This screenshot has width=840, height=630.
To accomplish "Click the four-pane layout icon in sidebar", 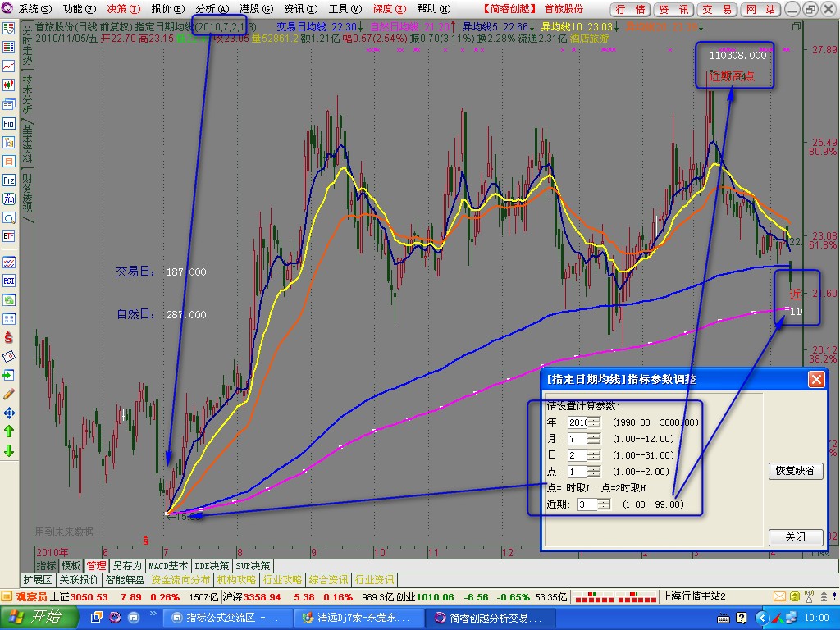I will (x=8, y=319).
